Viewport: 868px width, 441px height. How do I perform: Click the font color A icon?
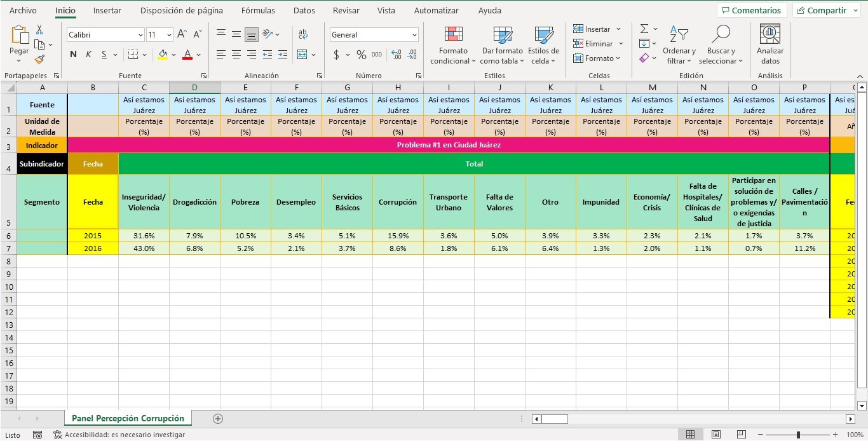(x=187, y=55)
